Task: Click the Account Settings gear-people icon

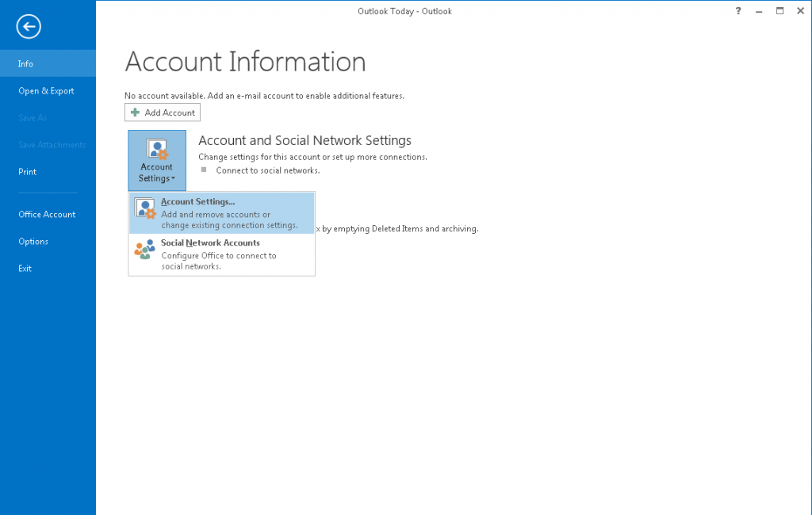Action: 156,149
